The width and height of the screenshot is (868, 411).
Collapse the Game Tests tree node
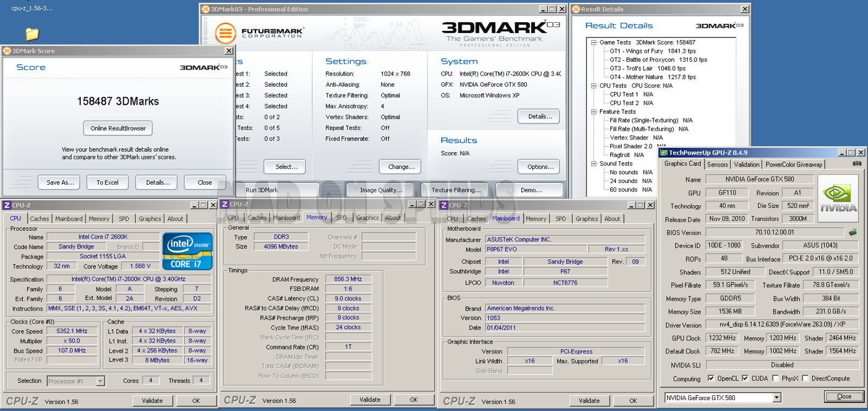[x=594, y=42]
